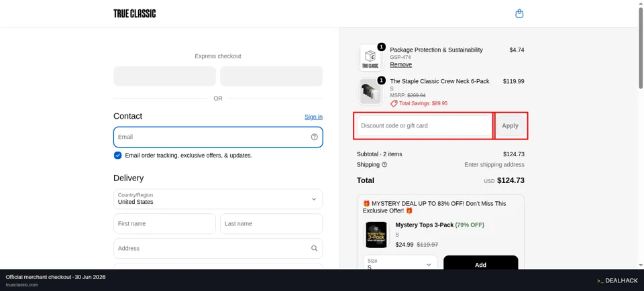This screenshot has height=291, width=644.
Task: Click the 'Express checkout' label
Action: tap(218, 56)
